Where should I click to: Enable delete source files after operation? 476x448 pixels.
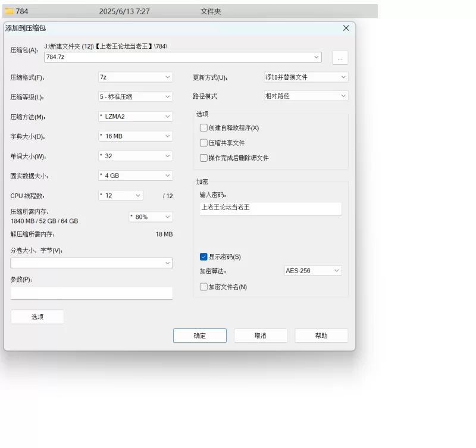[203, 158]
